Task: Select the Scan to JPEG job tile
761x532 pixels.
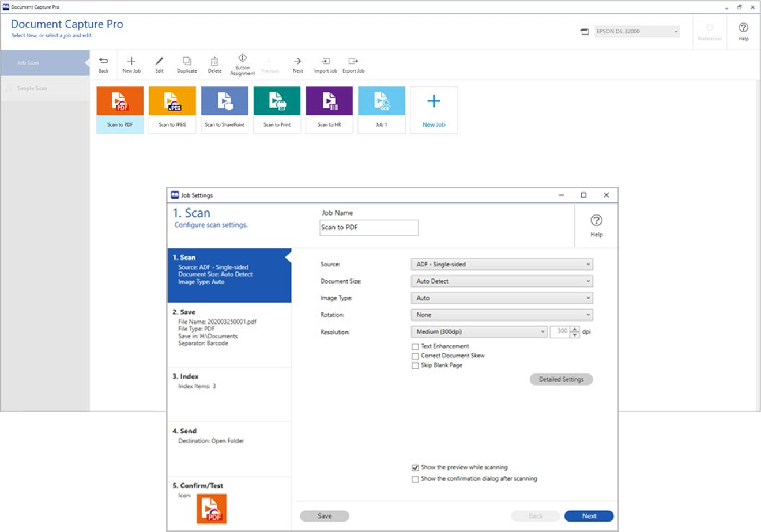Action: click(x=172, y=110)
